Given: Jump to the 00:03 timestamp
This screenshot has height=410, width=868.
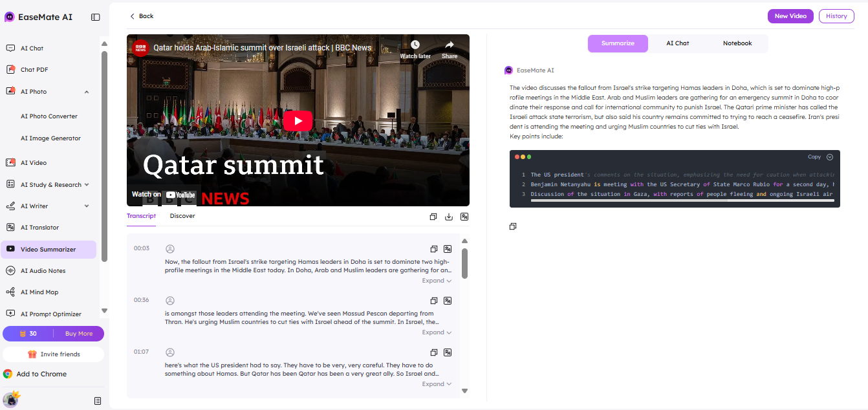Looking at the screenshot, I should pos(142,248).
